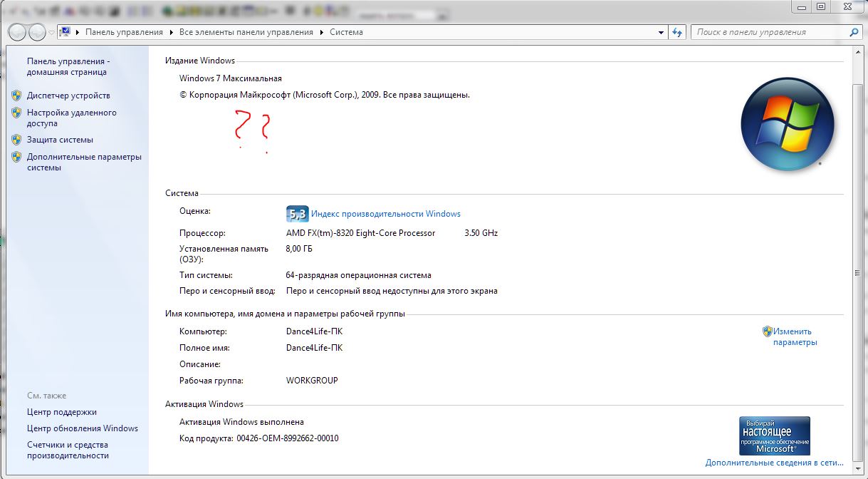The width and height of the screenshot is (868, 479).
Task: Click the Forward navigation arrow button
Action: click(x=37, y=32)
